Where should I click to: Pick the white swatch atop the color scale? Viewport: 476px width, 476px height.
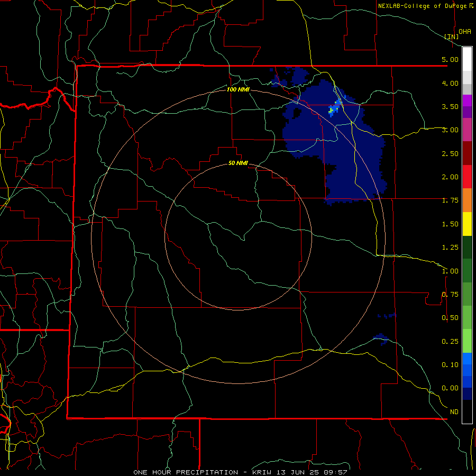(467, 59)
